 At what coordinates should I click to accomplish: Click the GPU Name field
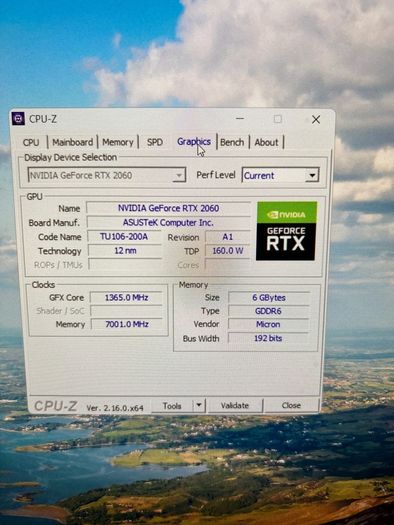point(168,208)
